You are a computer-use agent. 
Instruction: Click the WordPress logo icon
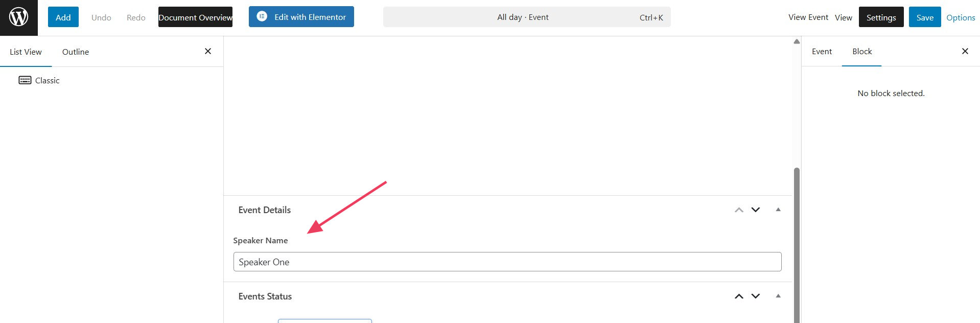(x=18, y=17)
